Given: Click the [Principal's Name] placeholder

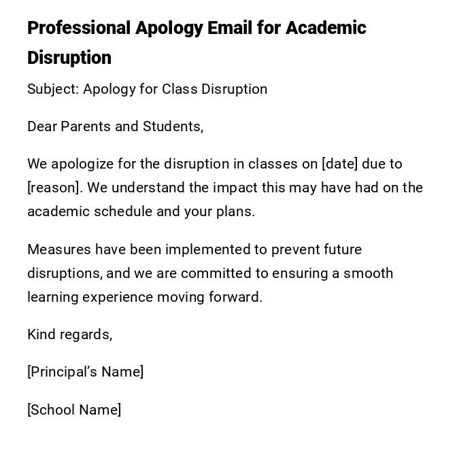Looking at the screenshot, I should click(x=85, y=372).
